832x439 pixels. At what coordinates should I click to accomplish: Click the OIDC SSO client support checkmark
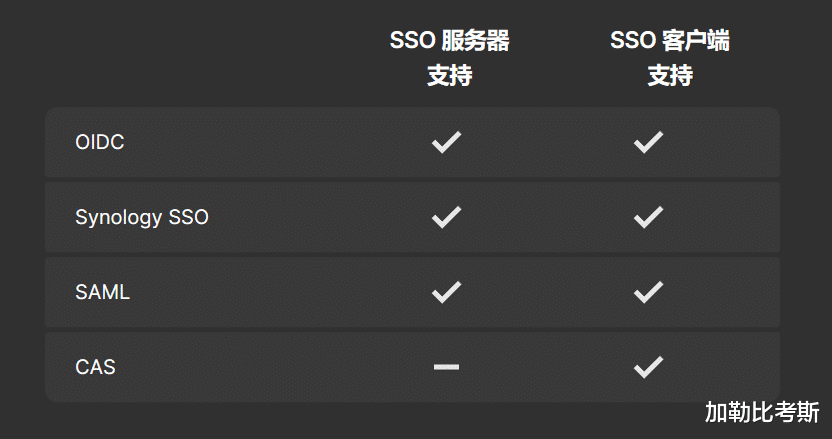648,142
